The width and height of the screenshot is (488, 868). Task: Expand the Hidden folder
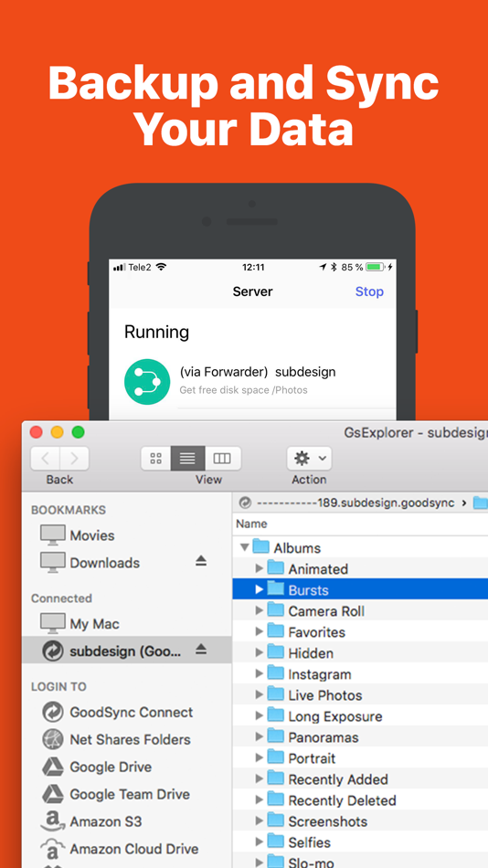click(259, 652)
